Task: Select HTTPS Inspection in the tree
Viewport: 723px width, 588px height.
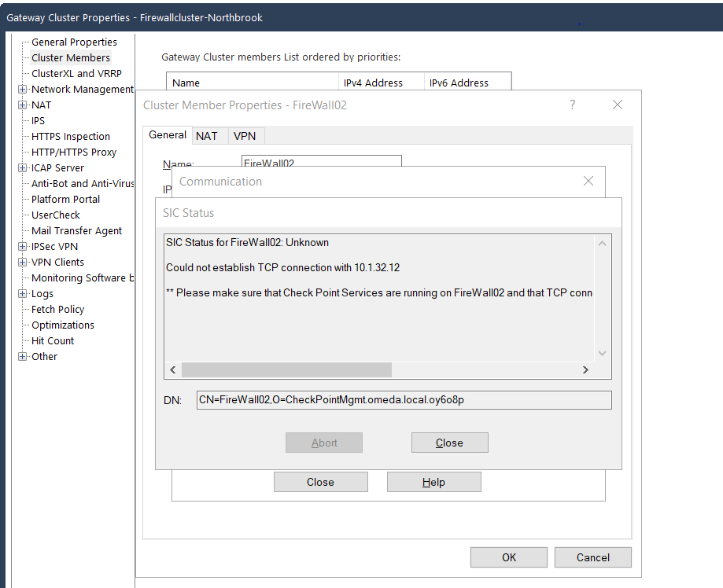Action: click(71, 136)
